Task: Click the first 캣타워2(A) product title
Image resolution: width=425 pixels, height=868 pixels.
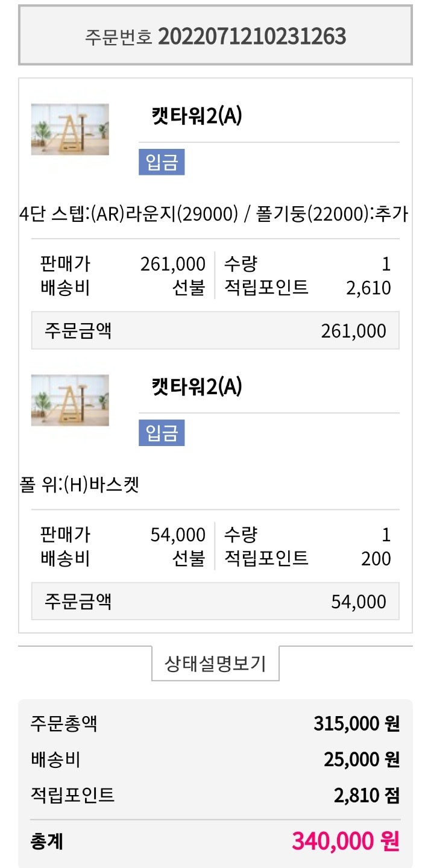Action: point(197,116)
